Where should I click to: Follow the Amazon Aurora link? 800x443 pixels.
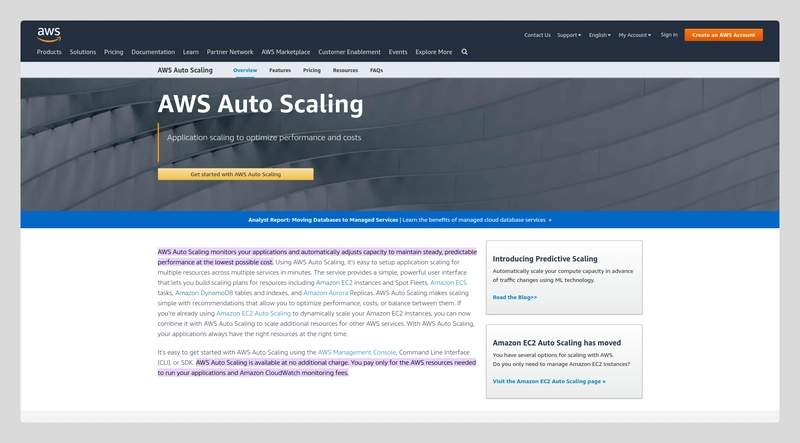coord(326,293)
